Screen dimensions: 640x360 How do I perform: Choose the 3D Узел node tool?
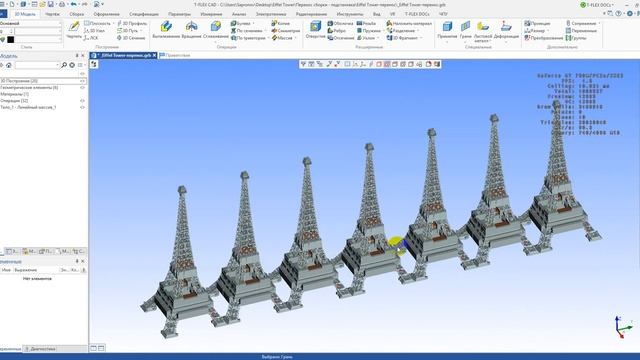click(x=95, y=31)
